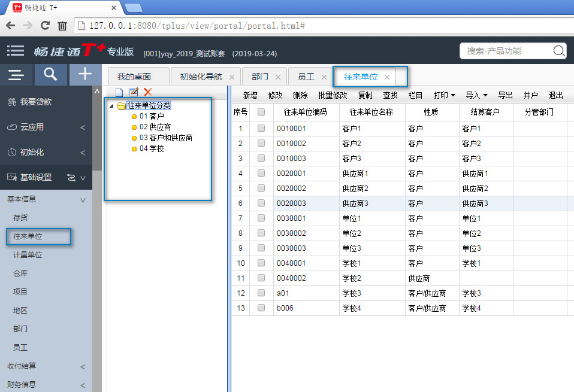Click the edit category pencil icon
Image resolution: width=574 pixels, height=392 pixels.
click(x=134, y=92)
